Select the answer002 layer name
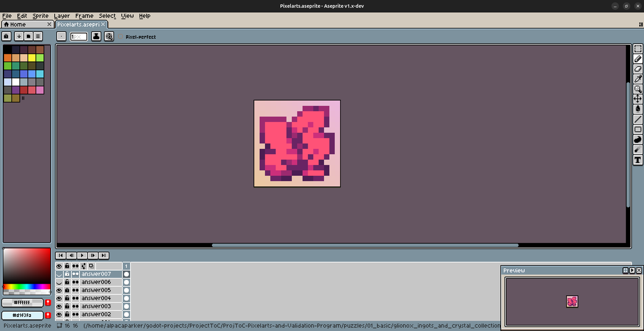This screenshot has width=644, height=331. click(101, 314)
